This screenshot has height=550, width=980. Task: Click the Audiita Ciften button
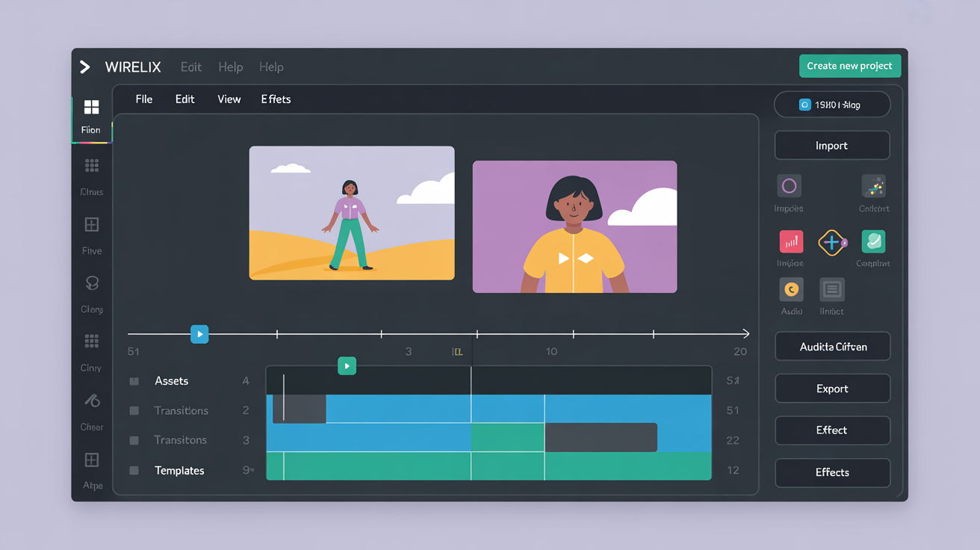point(832,347)
